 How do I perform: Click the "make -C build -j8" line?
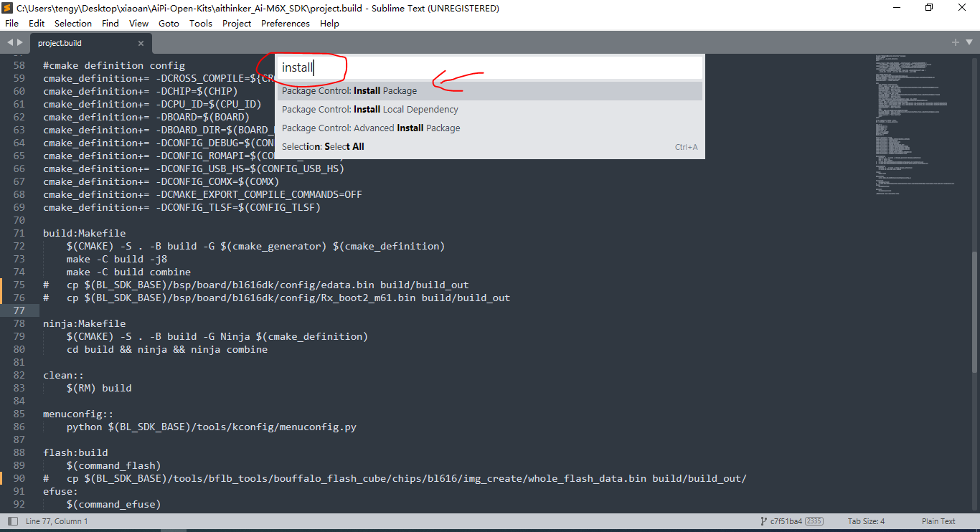[x=117, y=259]
